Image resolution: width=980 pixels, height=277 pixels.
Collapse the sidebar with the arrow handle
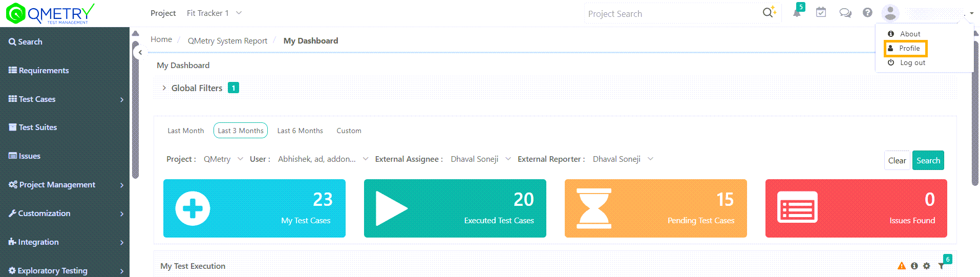(140, 52)
